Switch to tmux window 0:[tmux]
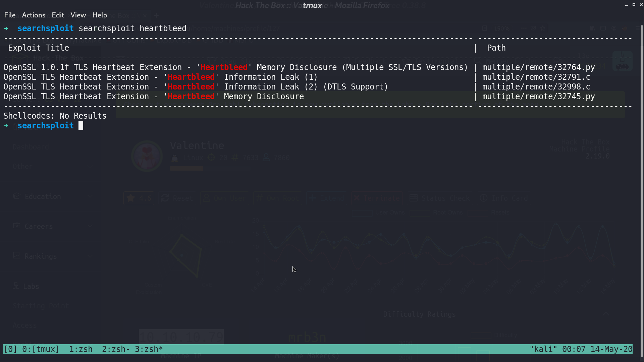644x362 pixels. pos(41,349)
